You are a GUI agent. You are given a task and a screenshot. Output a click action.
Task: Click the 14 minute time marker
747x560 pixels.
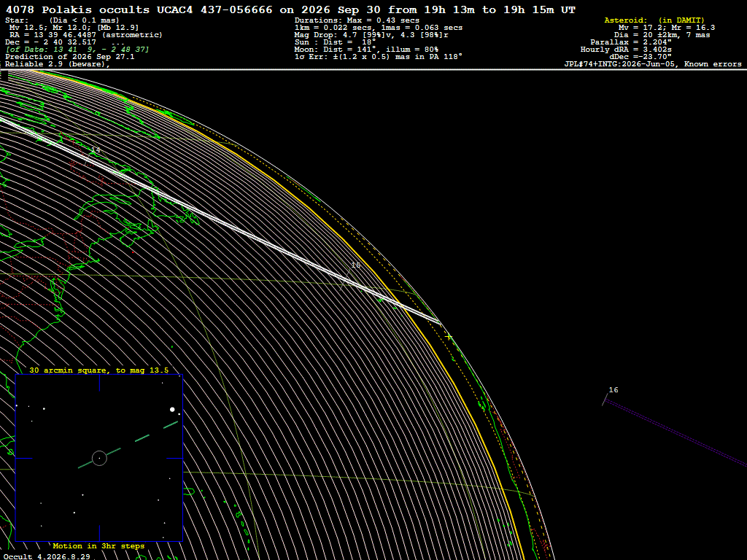(96, 150)
